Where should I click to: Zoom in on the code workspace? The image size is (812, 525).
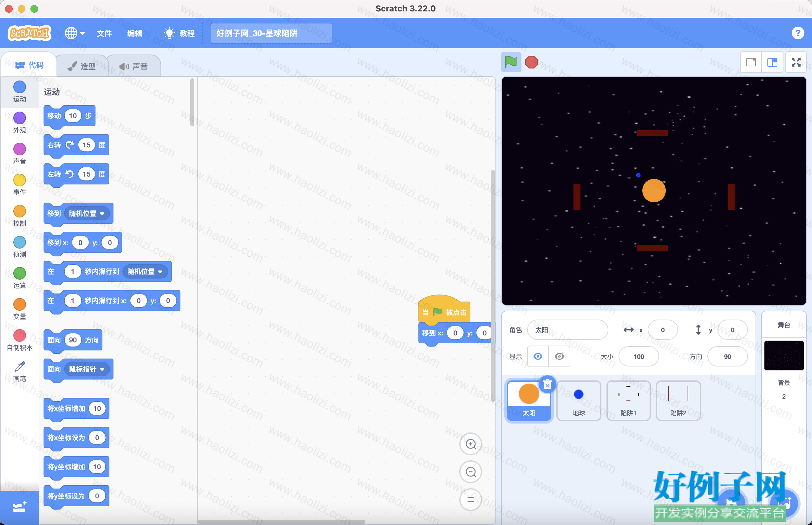(471, 444)
